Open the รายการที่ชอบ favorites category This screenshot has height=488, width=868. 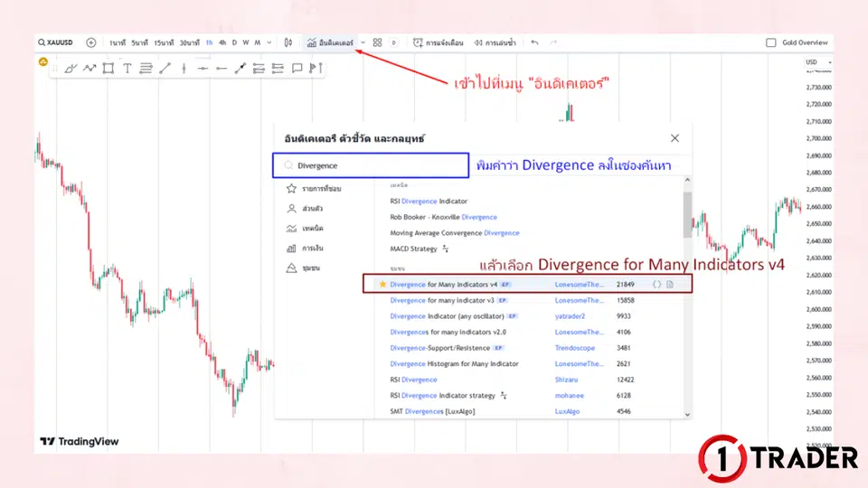pyautogui.click(x=314, y=189)
